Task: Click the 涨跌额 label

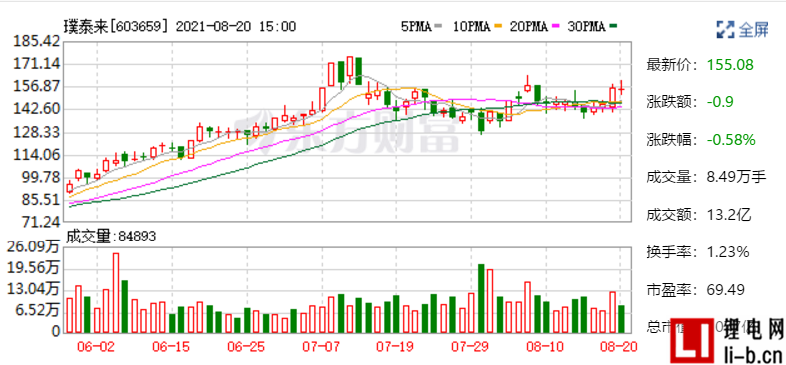Action: [x=673, y=102]
